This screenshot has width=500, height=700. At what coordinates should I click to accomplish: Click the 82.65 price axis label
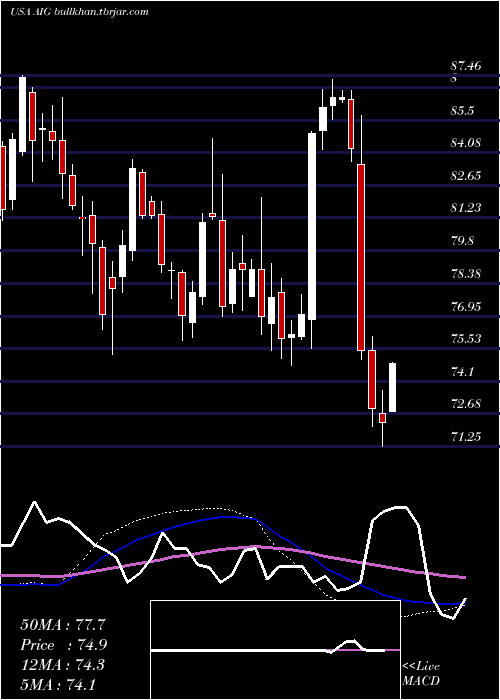tap(466, 175)
